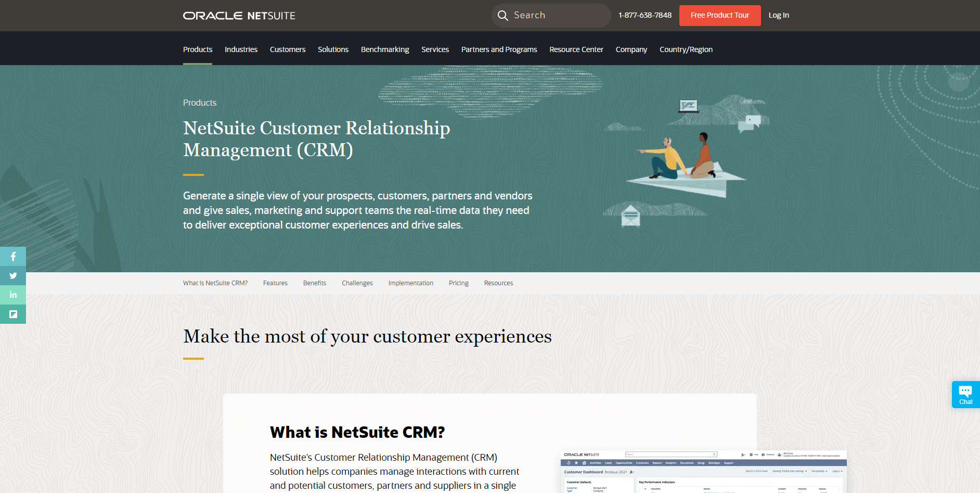980x493 pixels.
Task: Share the page on LinkedIn
Action: pyautogui.click(x=13, y=295)
